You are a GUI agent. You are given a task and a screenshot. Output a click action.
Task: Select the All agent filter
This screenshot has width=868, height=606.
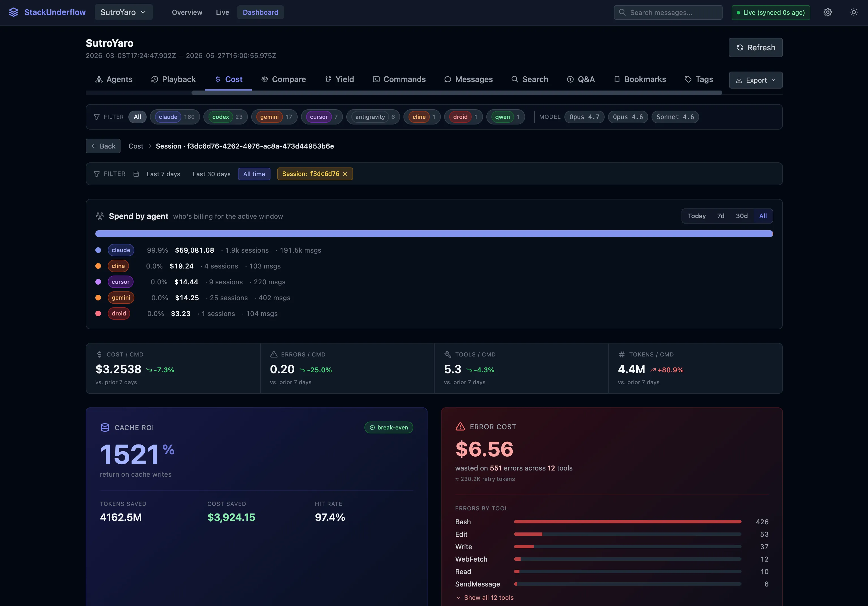(x=137, y=117)
